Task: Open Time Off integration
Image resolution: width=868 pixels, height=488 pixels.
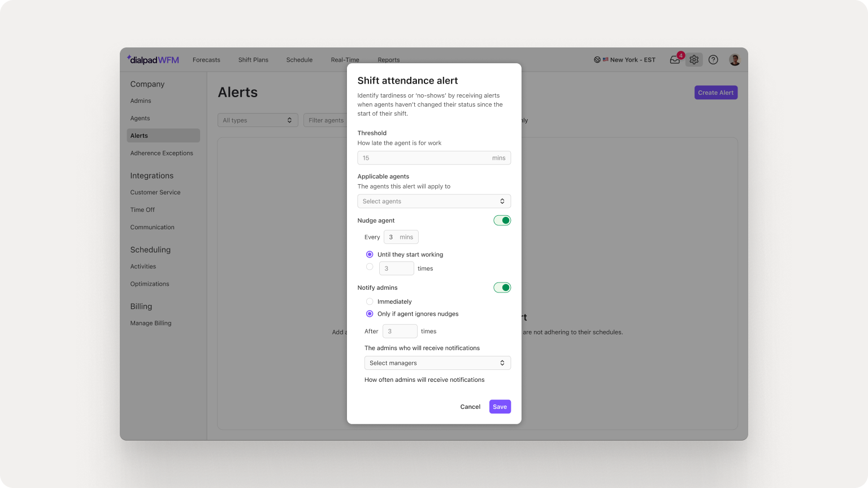Action: pos(142,210)
